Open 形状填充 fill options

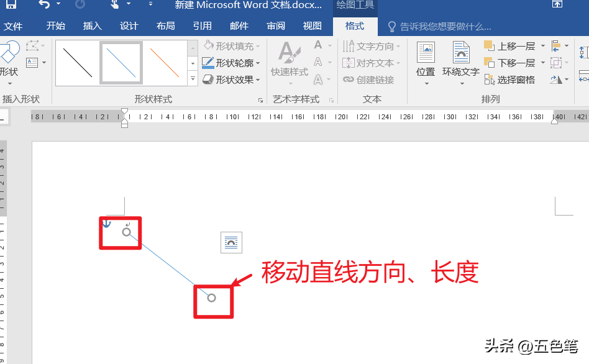tap(232, 46)
